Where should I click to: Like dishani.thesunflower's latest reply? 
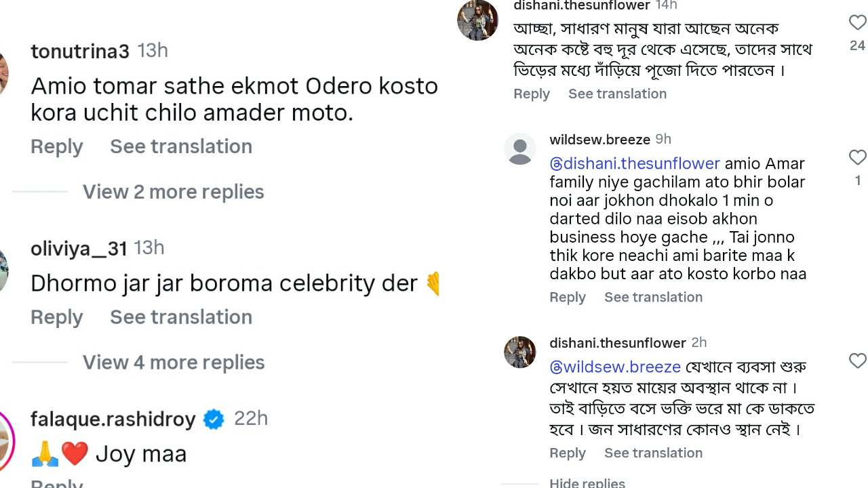(x=856, y=361)
